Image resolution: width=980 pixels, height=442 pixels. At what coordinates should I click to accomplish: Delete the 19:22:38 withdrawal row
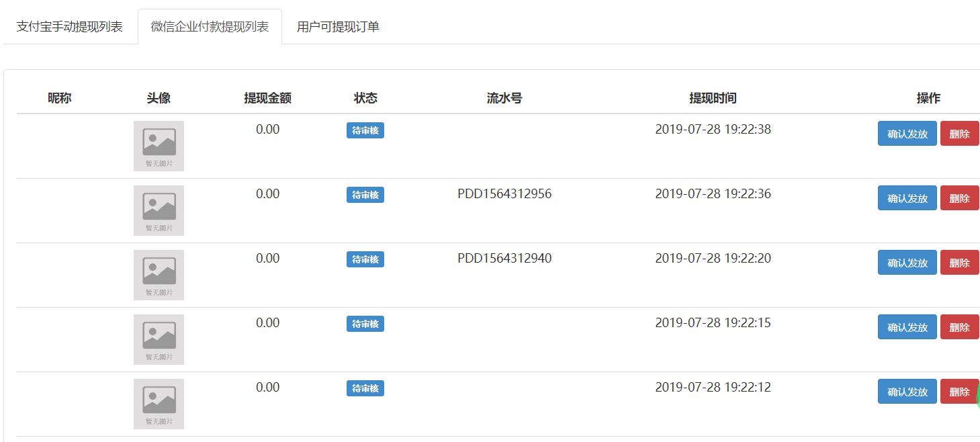959,134
